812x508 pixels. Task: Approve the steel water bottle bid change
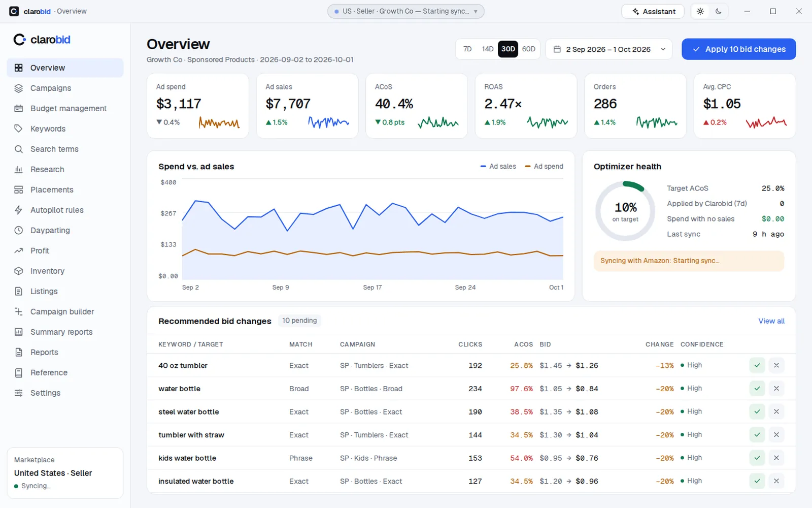tap(757, 411)
